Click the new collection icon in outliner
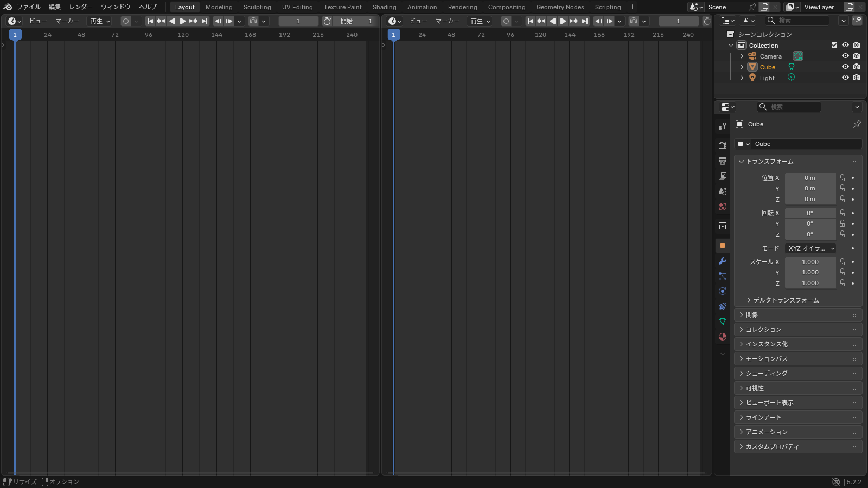 (857, 21)
